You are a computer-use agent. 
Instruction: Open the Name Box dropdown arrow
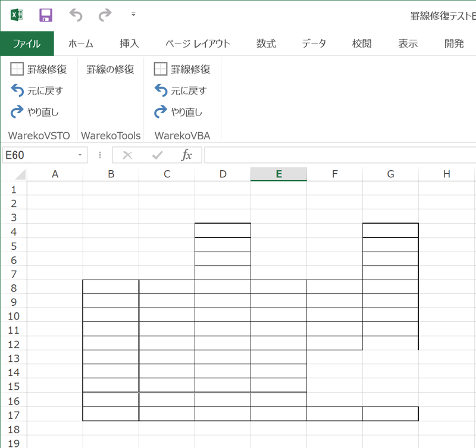point(80,155)
